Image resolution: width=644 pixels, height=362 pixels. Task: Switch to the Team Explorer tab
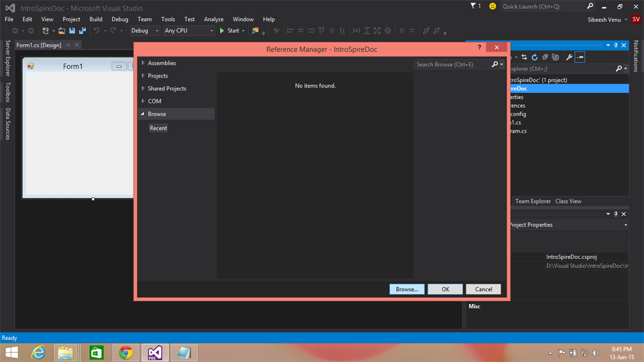533,201
